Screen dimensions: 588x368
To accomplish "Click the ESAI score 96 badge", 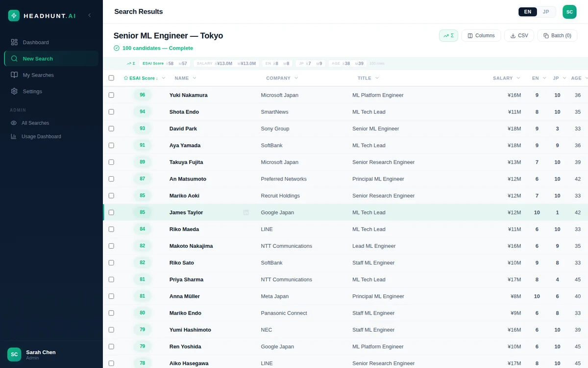I will click(x=142, y=95).
